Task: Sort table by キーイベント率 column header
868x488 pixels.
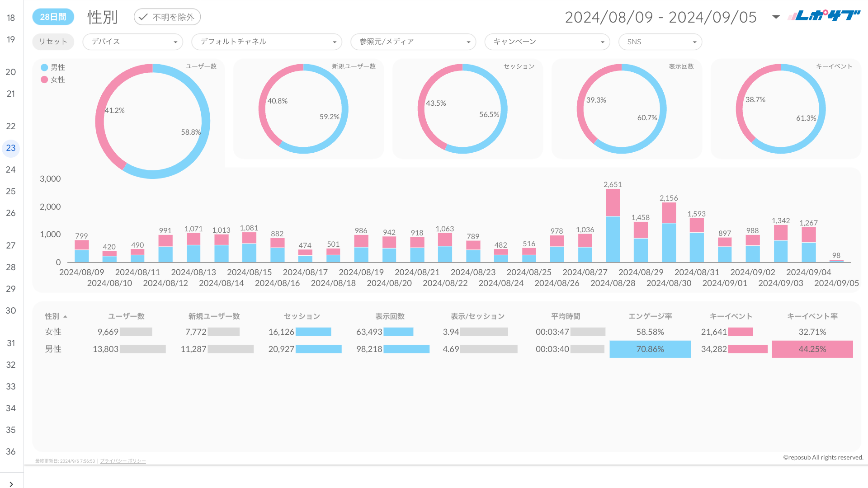Action: pos(812,316)
